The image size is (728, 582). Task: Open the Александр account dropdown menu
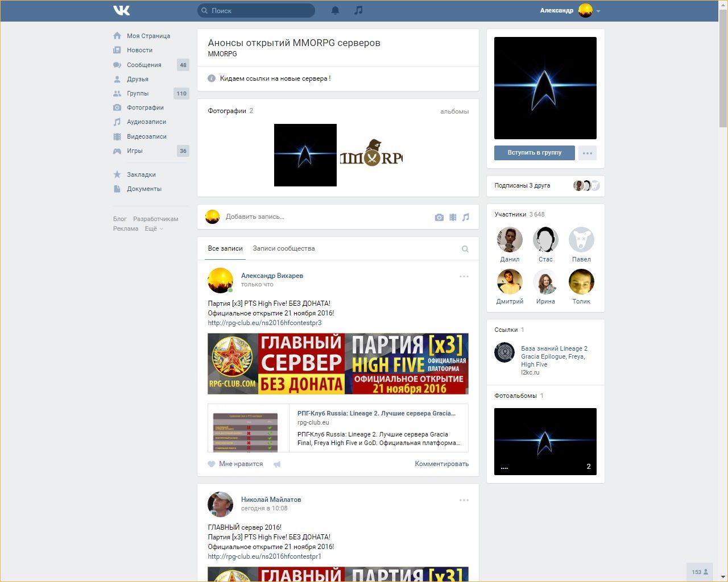pos(570,10)
